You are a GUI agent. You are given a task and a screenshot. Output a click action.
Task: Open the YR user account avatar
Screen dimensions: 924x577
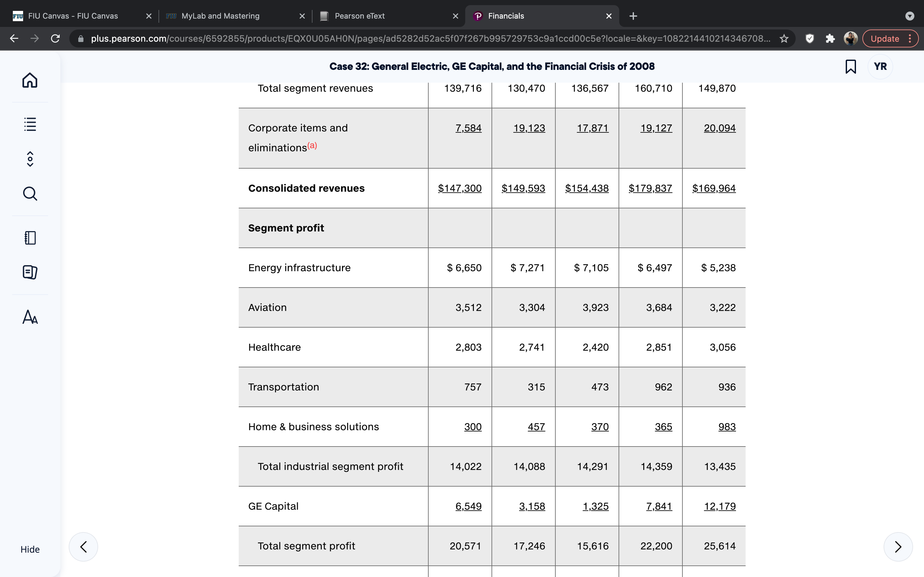pyautogui.click(x=880, y=66)
